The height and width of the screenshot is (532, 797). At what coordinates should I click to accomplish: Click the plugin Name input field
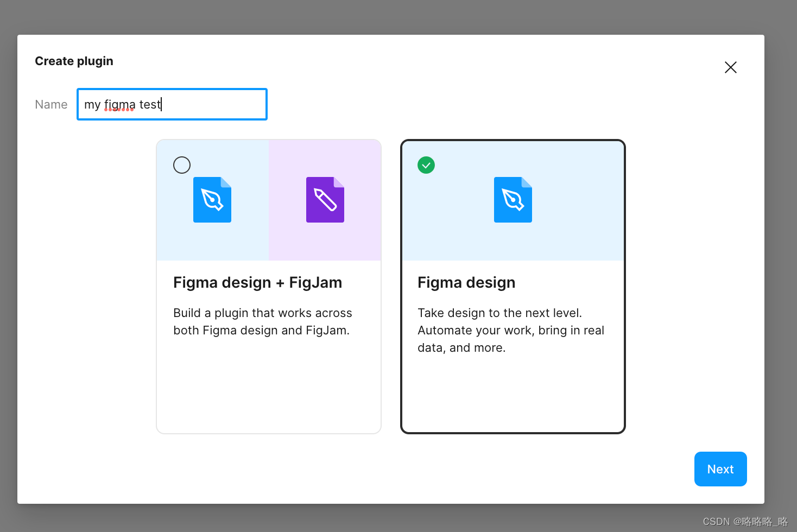pyautogui.click(x=172, y=104)
